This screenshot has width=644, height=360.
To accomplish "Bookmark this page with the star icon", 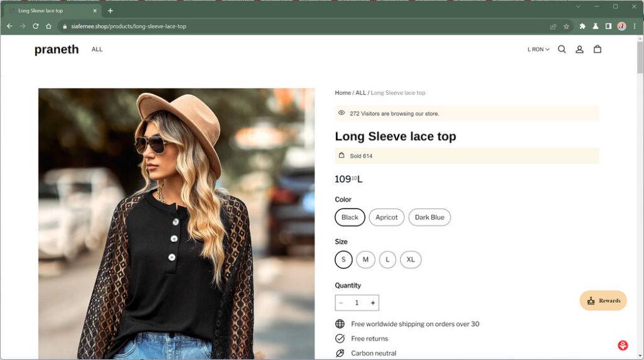I will pyautogui.click(x=567, y=26).
